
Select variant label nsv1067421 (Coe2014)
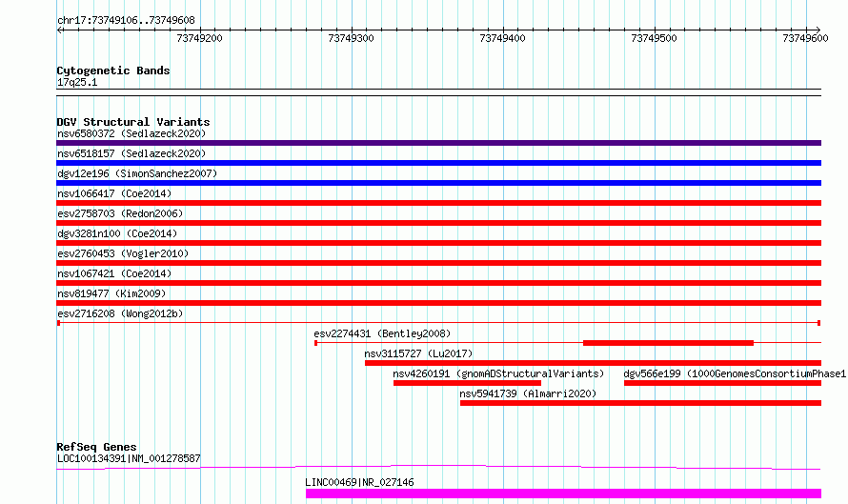pos(114,273)
